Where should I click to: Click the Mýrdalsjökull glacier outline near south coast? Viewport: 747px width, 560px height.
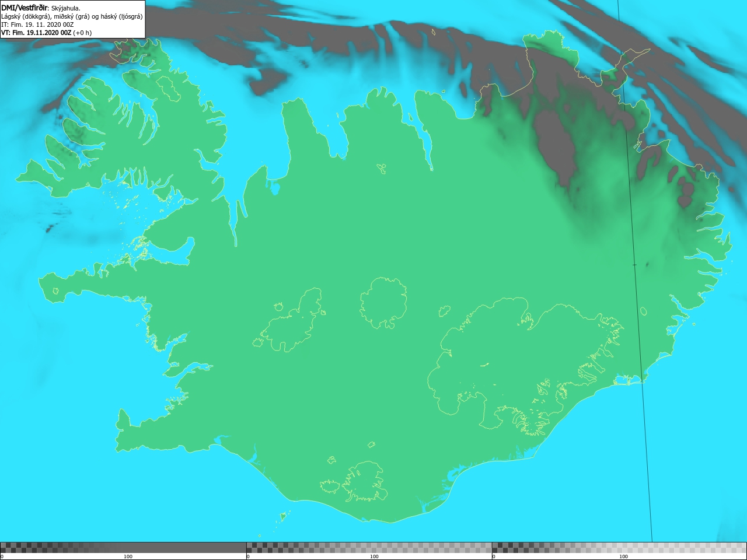click(x=365, y=482)
